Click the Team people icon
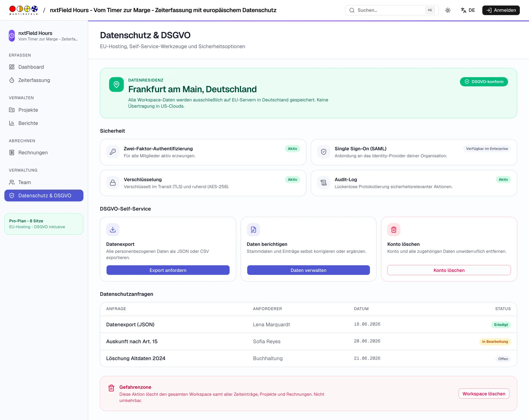Image resolution: width=529 pixels, height=420 pixels. click(12, 182)
